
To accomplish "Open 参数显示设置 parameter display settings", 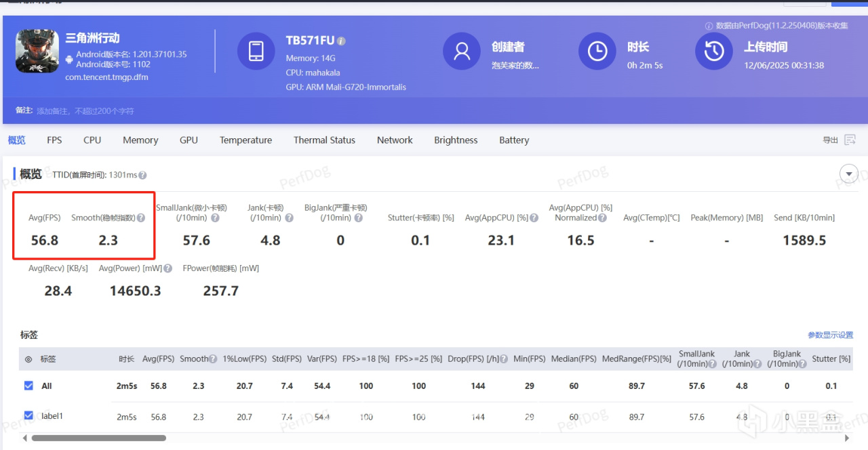I will point(830,335).
